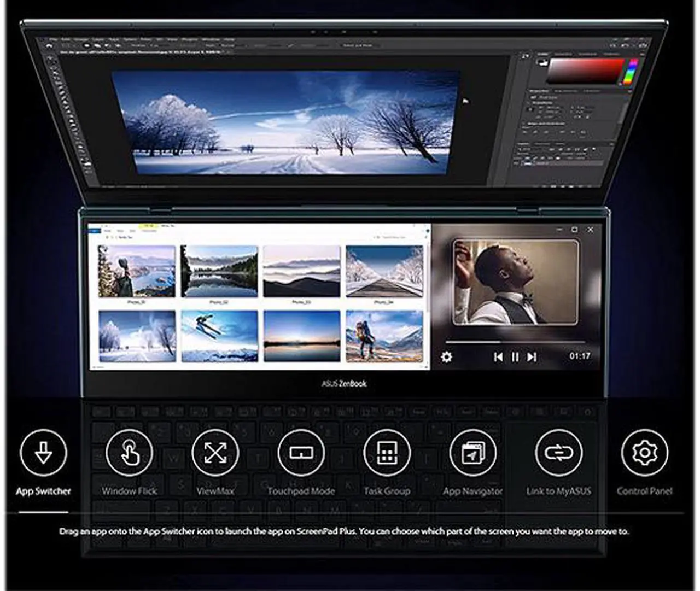Select the photo of frosted trees under blue sky
The height and width of the screenshot is (591, 700).
tap(137, 336)
